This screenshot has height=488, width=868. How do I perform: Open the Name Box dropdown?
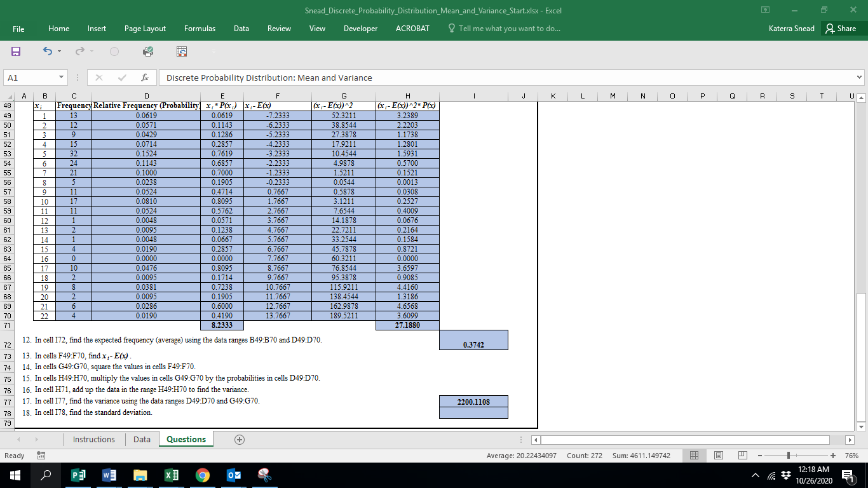pyautogui.click(x=62, y=78)
